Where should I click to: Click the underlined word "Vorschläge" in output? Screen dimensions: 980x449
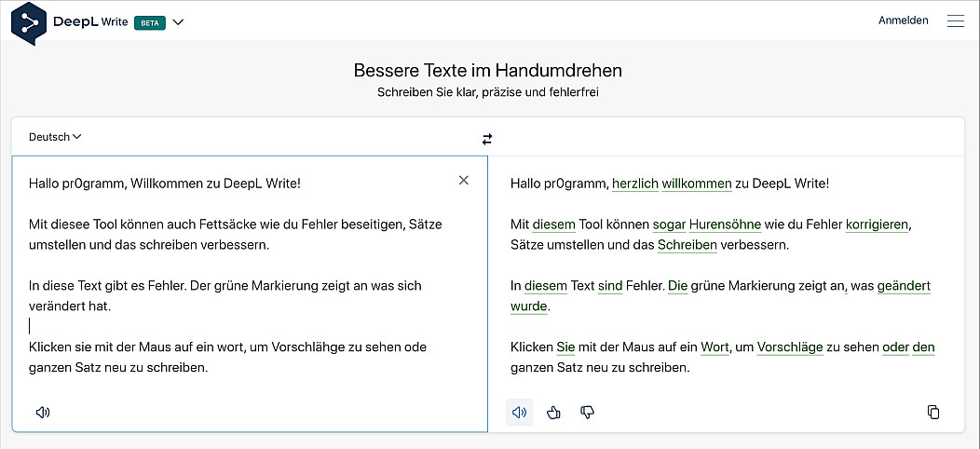789,347
